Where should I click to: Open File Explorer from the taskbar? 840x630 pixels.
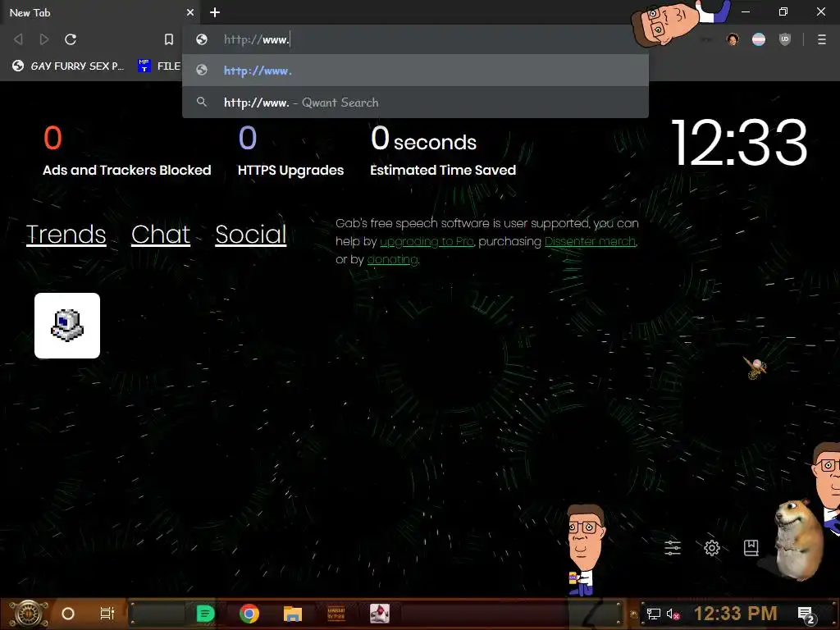[x=293, y=614]
